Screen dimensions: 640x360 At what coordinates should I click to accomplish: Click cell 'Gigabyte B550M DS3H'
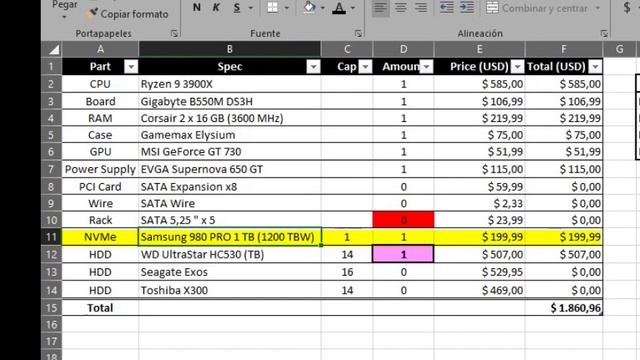230,101
